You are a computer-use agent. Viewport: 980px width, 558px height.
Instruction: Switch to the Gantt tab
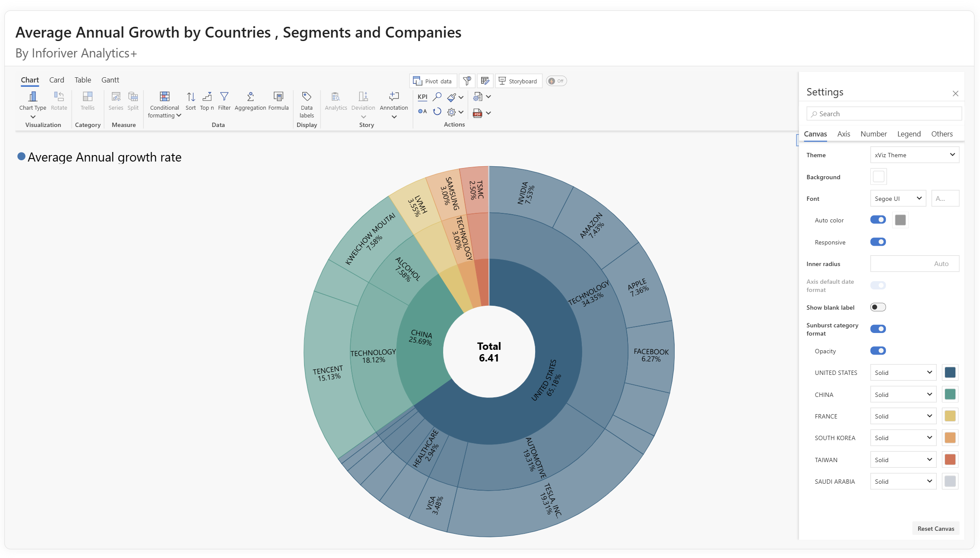tap(110, 80)
